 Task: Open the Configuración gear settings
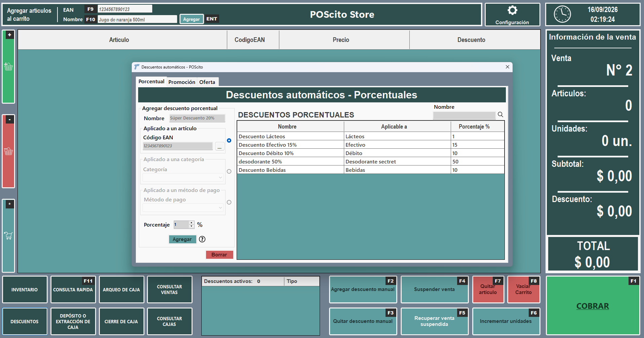coord(512,14)
